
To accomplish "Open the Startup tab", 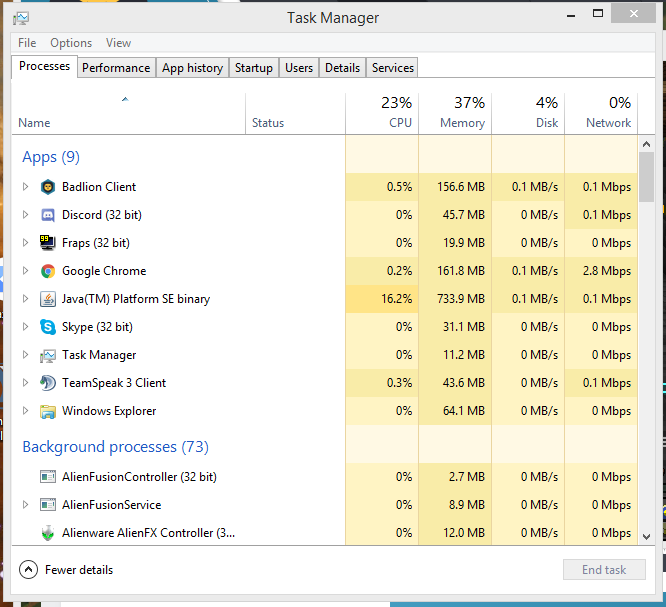I will (254, 68).
